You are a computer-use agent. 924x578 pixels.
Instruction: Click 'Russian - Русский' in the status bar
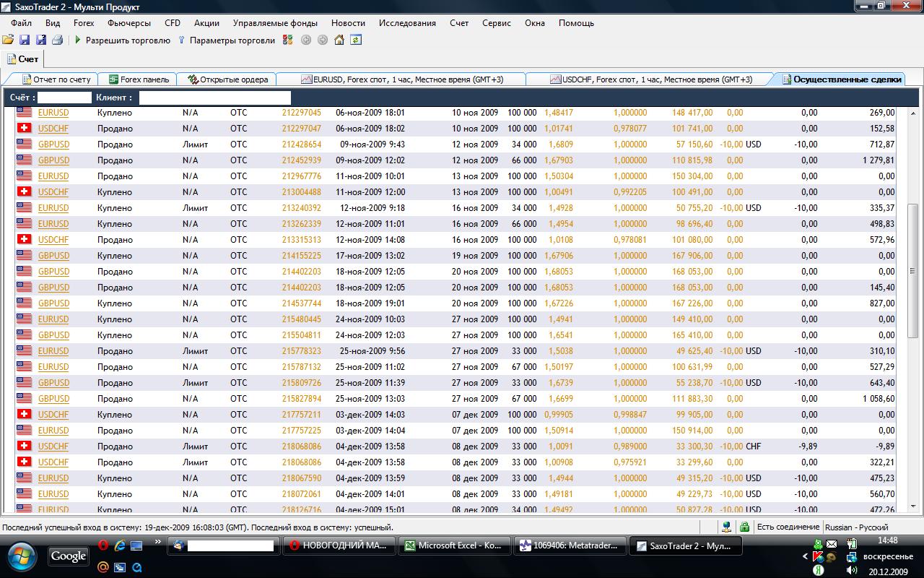point(857,527)
